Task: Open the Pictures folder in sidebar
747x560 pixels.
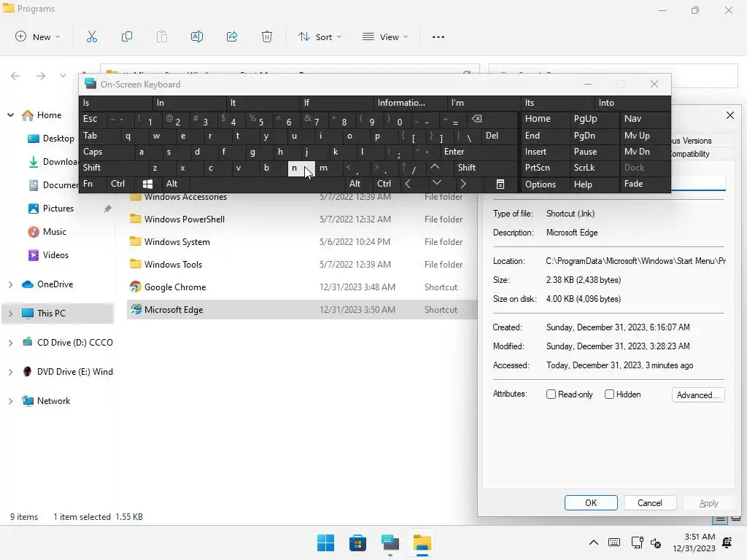Action: [x=58, y=209]
